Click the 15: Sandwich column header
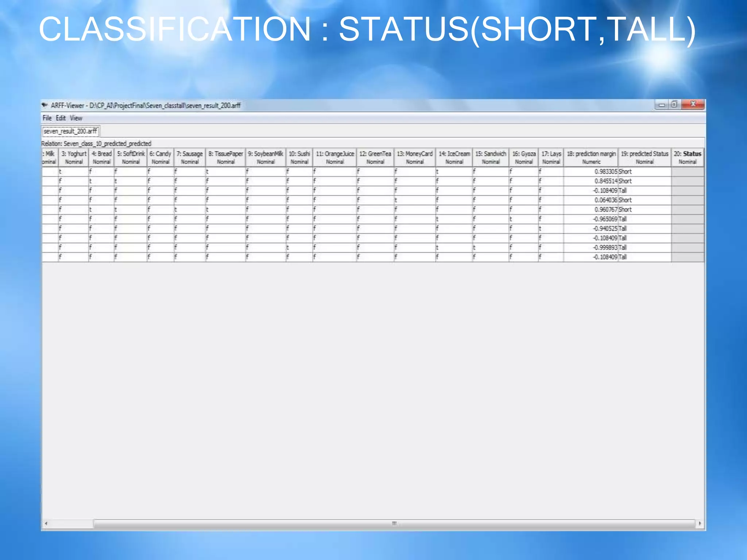This screenshot has width=747, height=560. point(491,157)
